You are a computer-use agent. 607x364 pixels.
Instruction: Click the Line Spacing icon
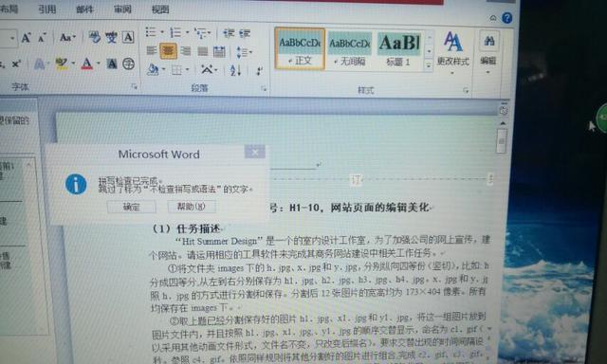coord(242,52)
